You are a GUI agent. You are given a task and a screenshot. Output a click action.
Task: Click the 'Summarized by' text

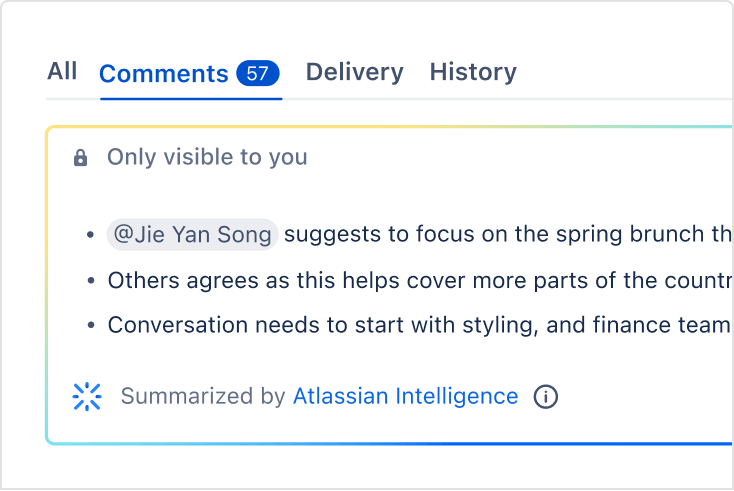(203, 397)
